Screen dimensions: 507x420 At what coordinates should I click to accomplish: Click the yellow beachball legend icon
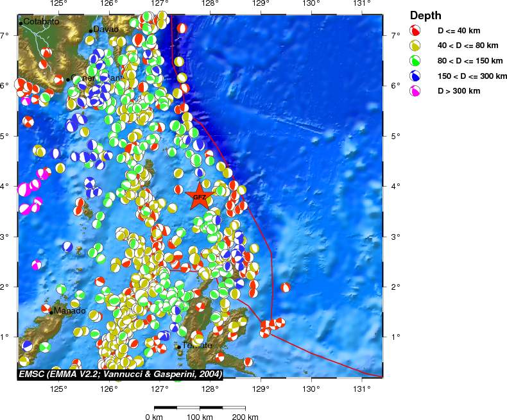416,46
